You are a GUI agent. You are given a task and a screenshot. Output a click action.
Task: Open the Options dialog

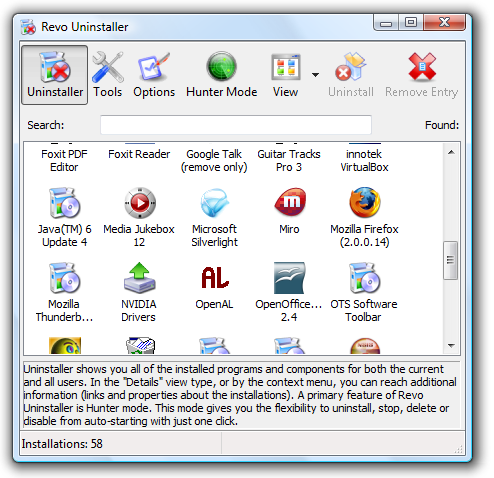(x=154, y=75)
